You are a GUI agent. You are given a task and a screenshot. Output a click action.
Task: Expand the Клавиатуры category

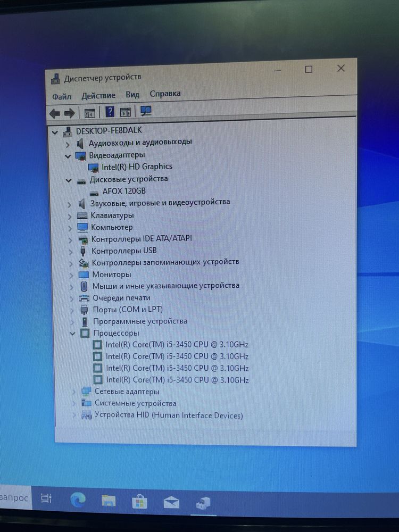tap(70, 217)
